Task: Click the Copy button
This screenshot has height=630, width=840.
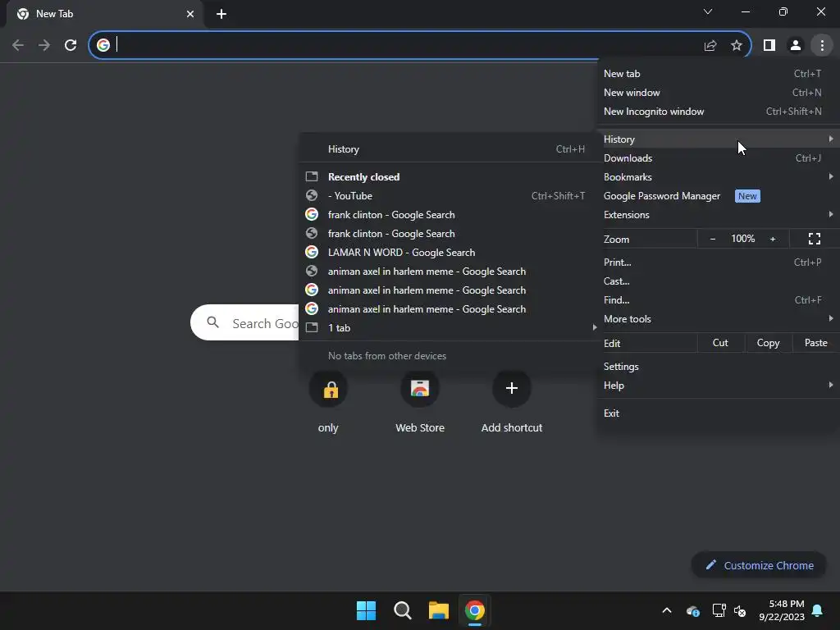Action: (x=768, y=343)
